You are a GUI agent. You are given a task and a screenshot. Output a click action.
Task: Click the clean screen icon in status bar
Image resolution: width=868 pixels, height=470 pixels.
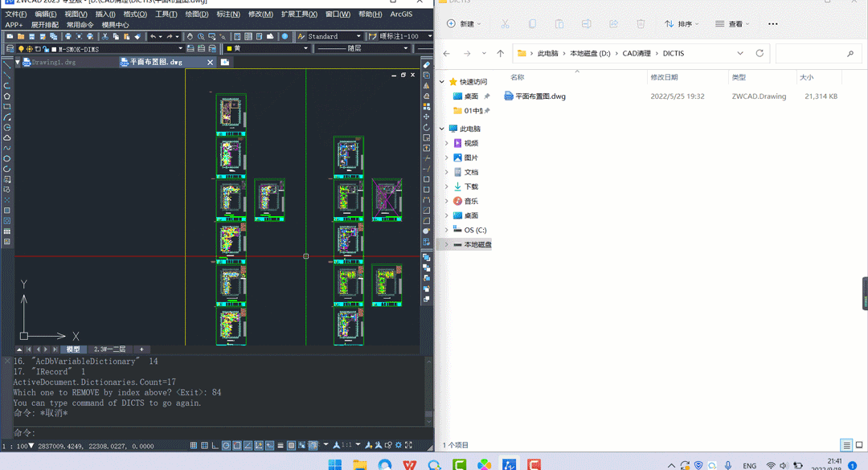[x=408, y=445]
